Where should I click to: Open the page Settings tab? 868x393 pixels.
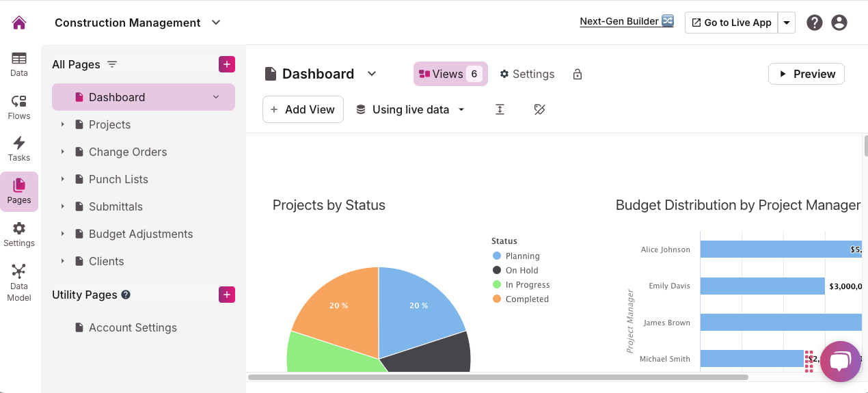[x=527, y=74]
